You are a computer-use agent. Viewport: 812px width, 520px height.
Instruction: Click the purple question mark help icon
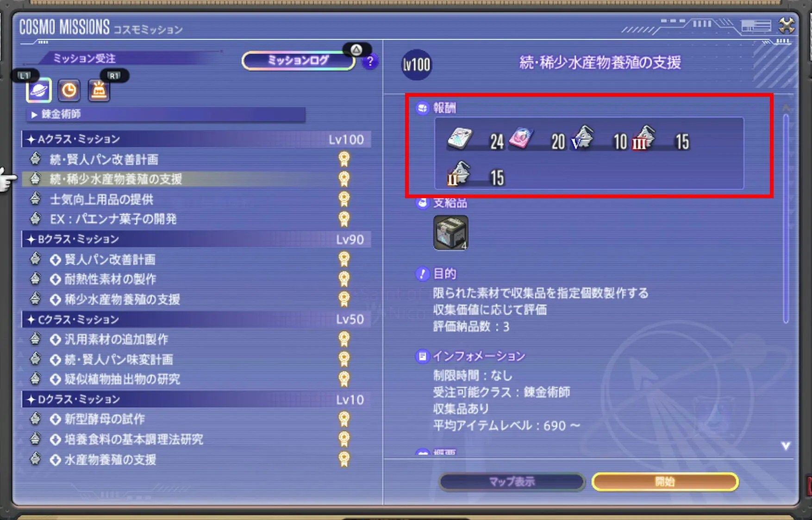(x=370, y=62)
